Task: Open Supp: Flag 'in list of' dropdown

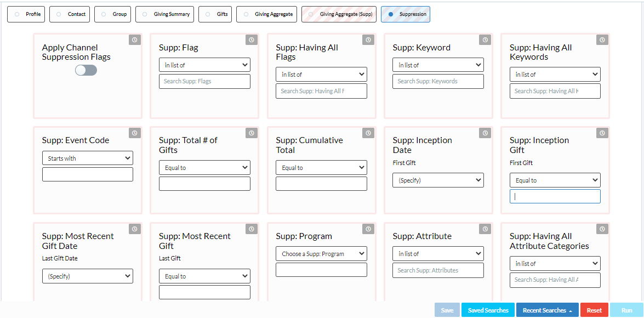Action: point(204,65)
